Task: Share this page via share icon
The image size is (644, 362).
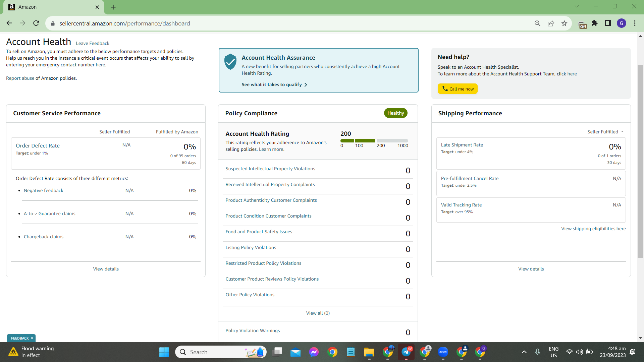Action: (551, 23)
